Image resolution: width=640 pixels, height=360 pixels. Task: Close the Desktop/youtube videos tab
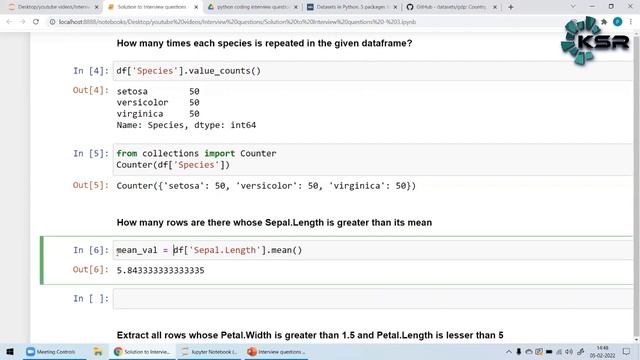97,7
